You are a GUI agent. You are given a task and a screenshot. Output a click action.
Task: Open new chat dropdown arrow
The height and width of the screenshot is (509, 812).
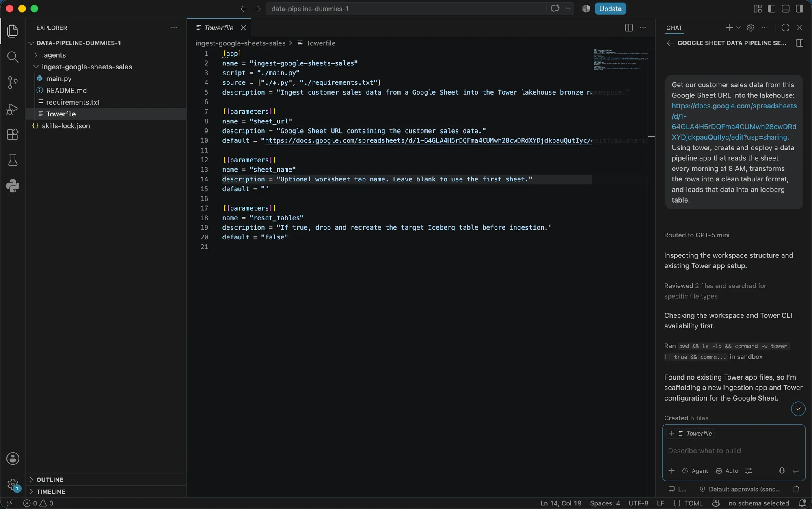(x=739, y=28)
